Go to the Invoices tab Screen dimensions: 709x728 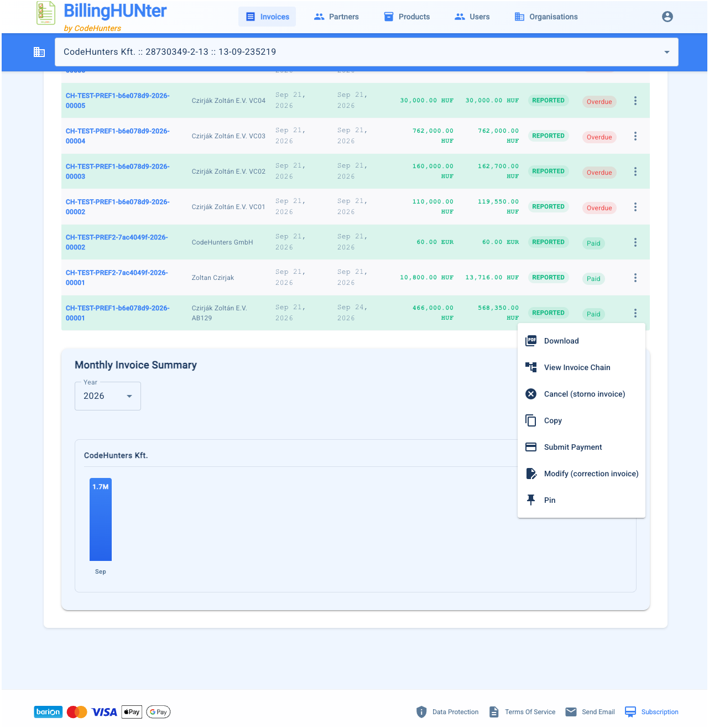(267, 17)
